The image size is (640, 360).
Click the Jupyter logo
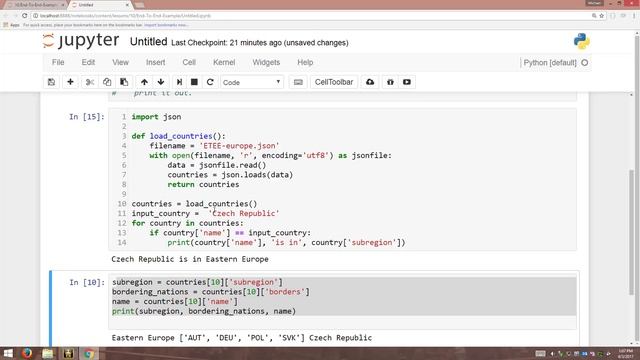point(81,41)
